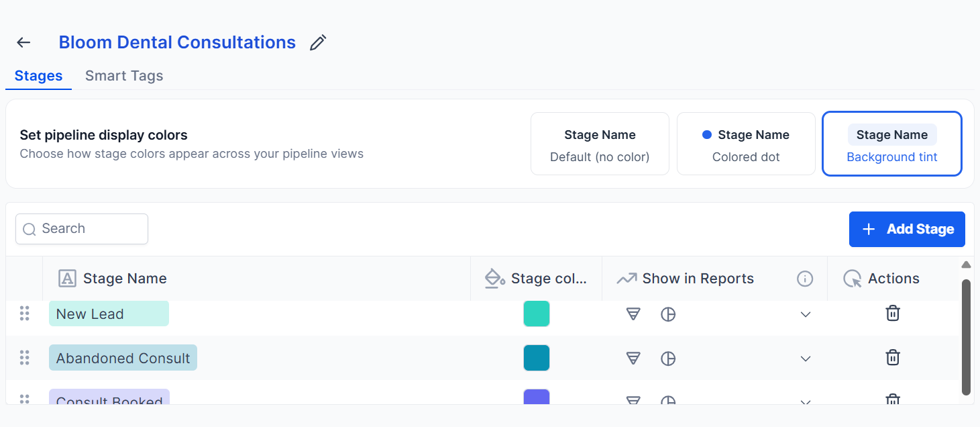Click the scroll-up arrow of the table
This screenshot has width=980, height=427.
[x=966, y=265]
